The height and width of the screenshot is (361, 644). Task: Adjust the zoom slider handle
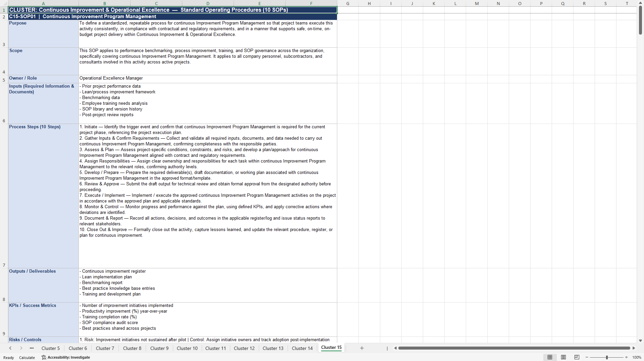point(607,357)
